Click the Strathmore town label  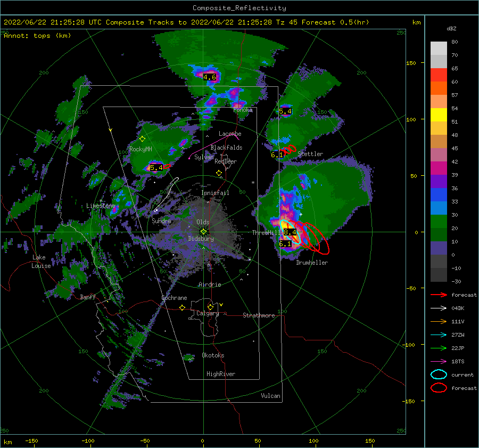tap(259, 315)
